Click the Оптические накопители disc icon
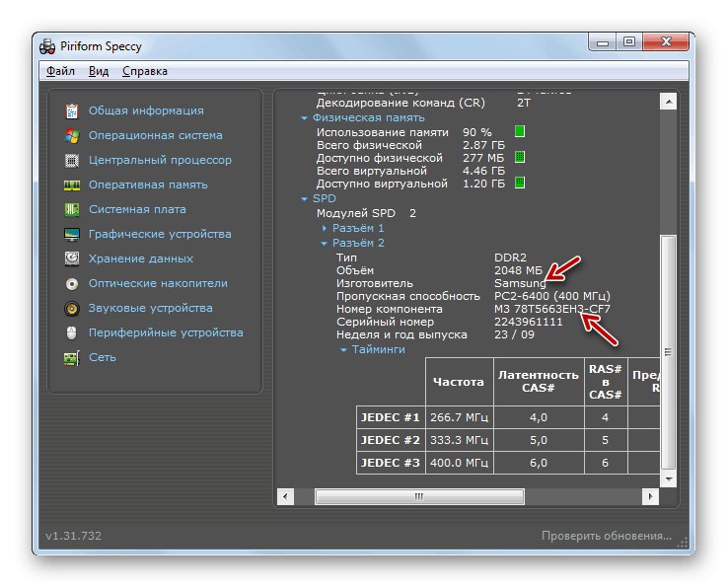Screen dimensions: 728x588 point(71,283)
